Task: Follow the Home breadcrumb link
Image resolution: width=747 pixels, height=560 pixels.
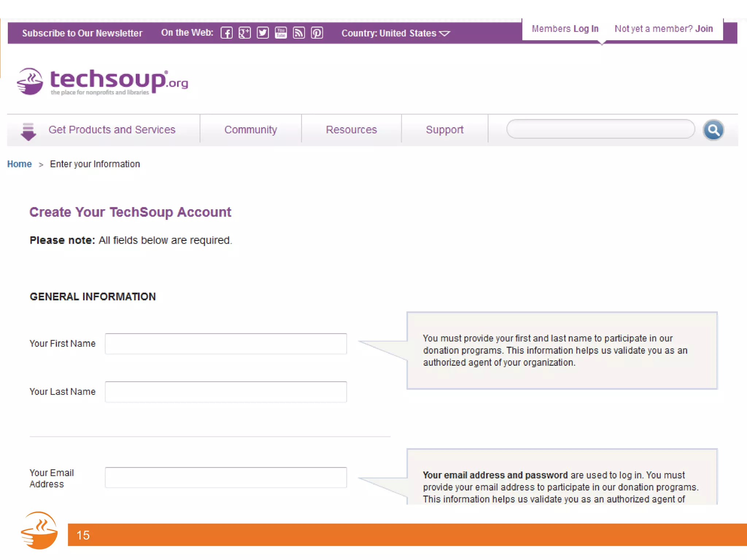Action: 19,164
